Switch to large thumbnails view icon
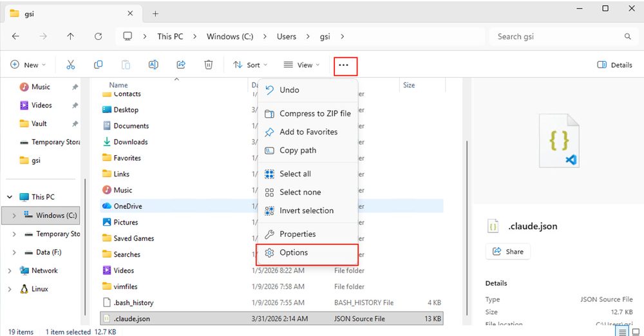 (x=636, y=331)
